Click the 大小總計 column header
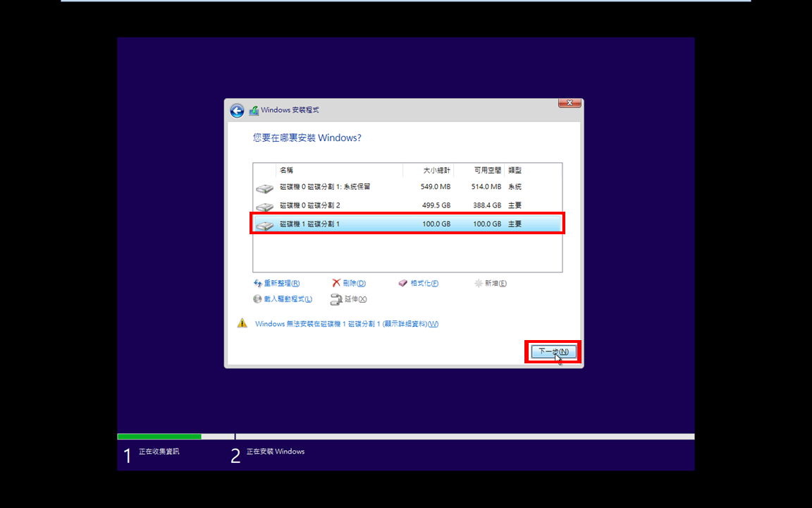Screen dimensions: 812x508 429,170
